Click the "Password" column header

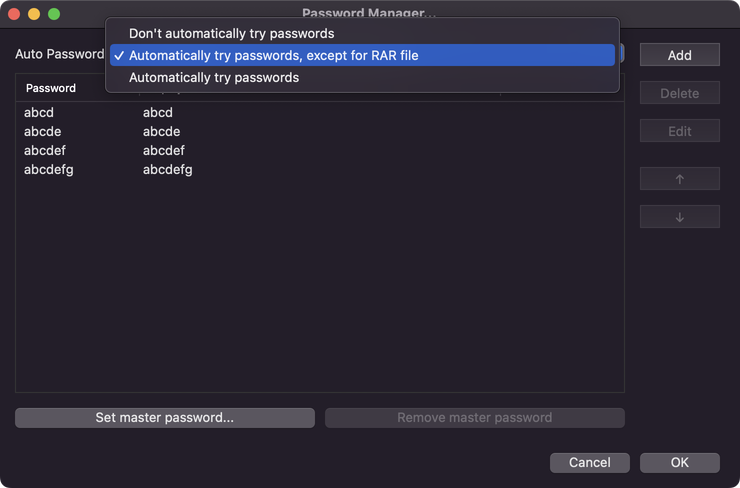click(51, 88)
